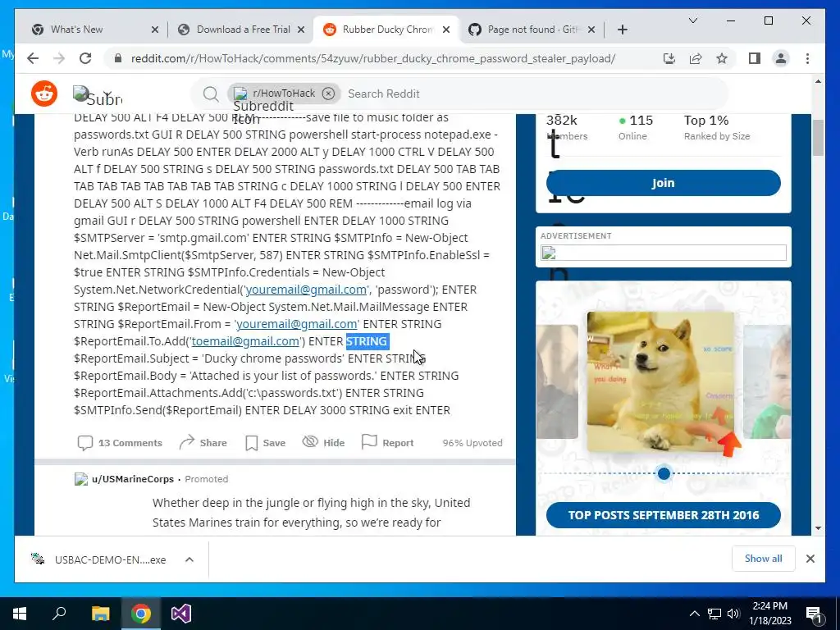Click the browser forward arrow
Viewport: 840px width, 630px height.
59,58
